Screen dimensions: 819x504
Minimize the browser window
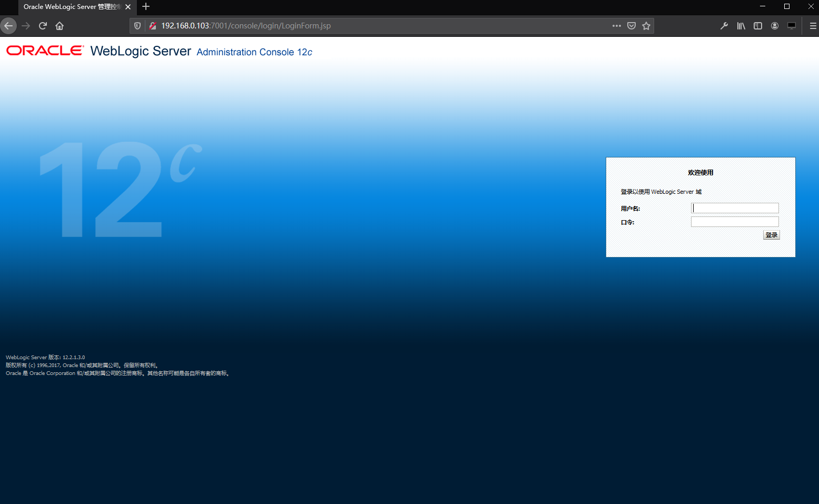click(x=762, y=6)
